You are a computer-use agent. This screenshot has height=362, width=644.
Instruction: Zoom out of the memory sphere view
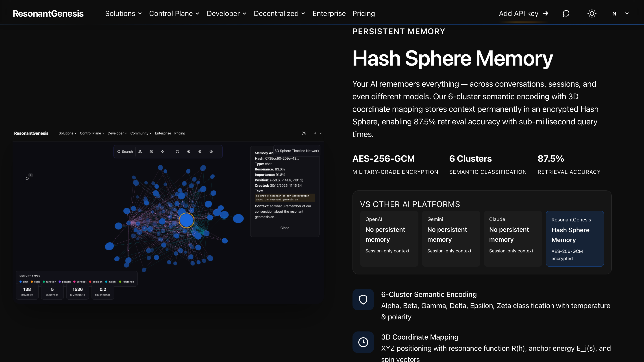(x=200, y=152)
